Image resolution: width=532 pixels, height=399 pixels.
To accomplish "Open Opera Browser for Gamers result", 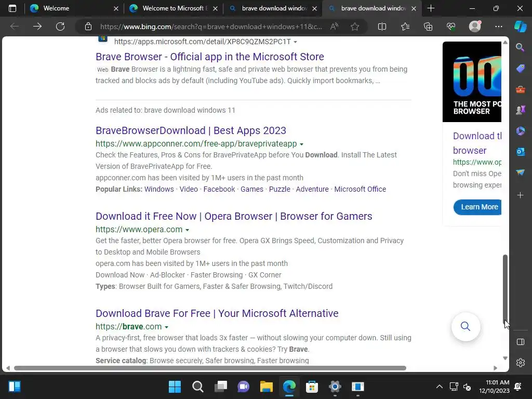I will coord(234,217).
